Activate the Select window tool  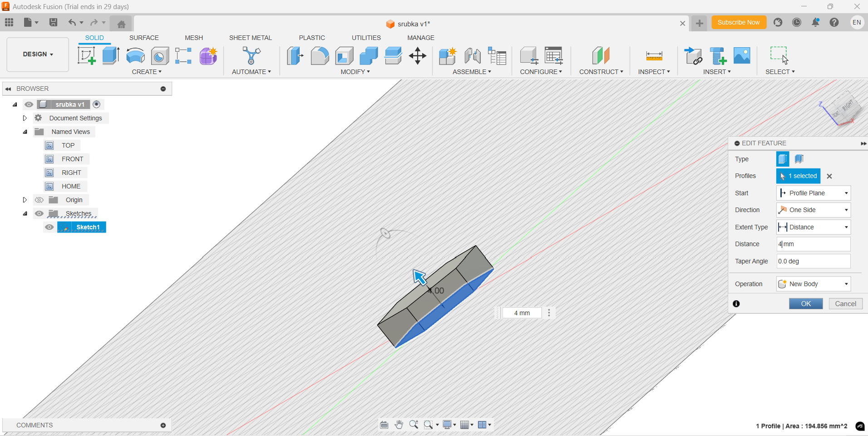[x=779, y=55]
